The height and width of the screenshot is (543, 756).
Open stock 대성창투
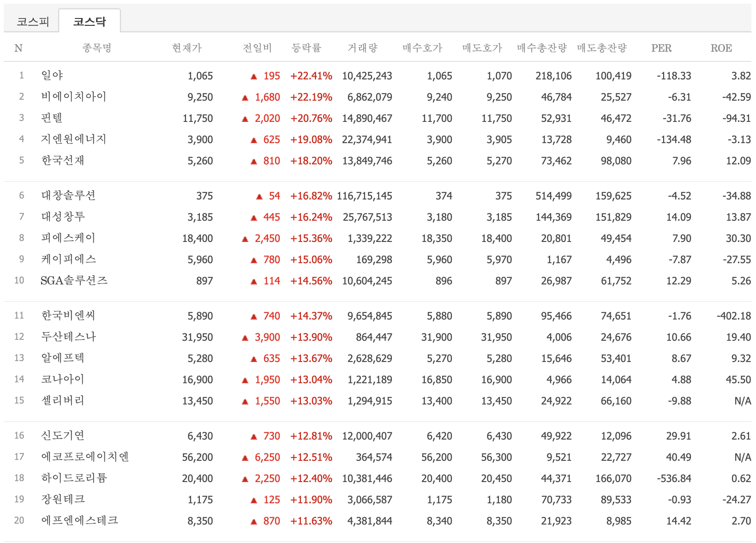63,217
